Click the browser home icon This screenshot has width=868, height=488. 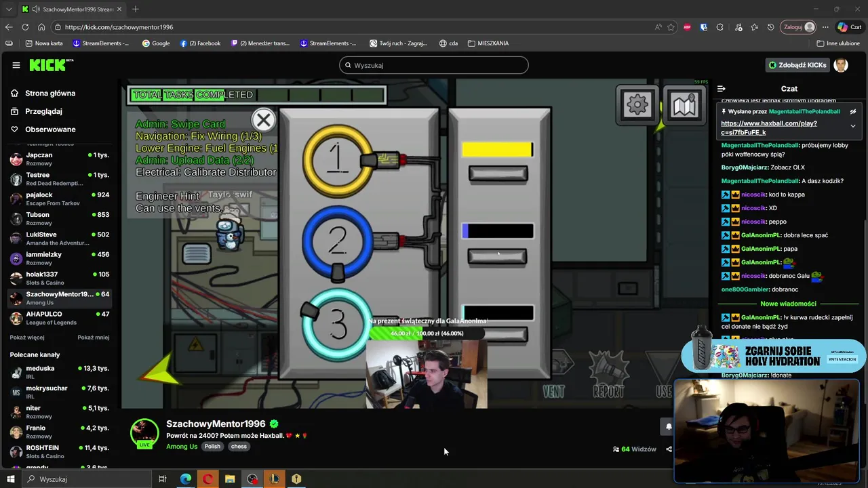click(x=41, y=27)
